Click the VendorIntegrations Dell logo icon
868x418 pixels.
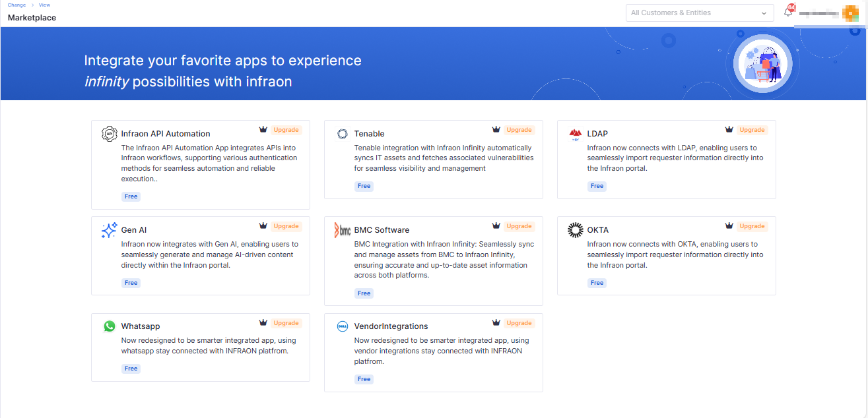(x=342, y=326)
